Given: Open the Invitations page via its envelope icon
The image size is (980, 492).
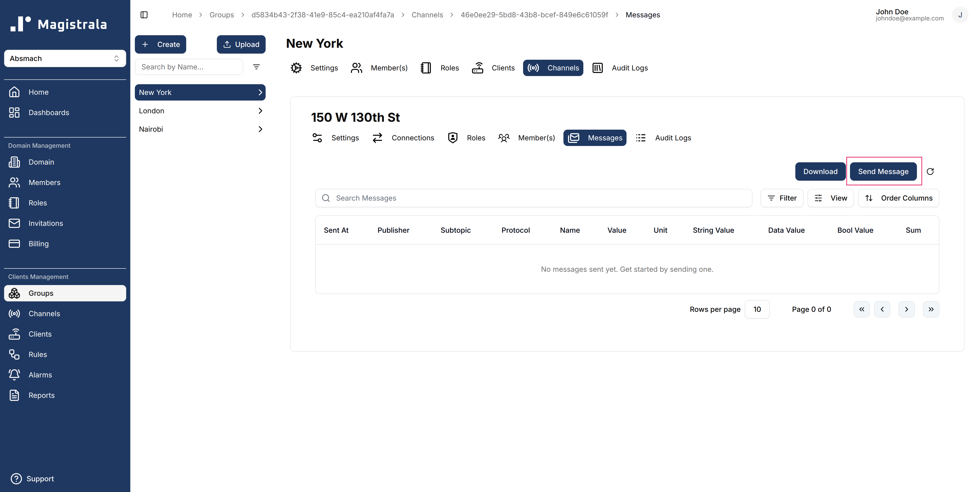Looking at the screenshot, I should pos(14,223).
